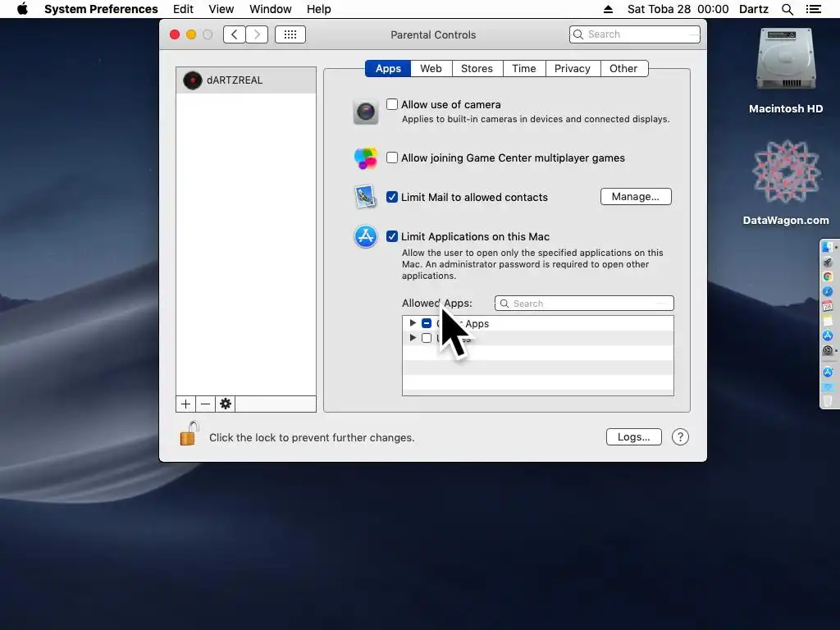Click the dARTZREAL user avatar

[192, 80]
